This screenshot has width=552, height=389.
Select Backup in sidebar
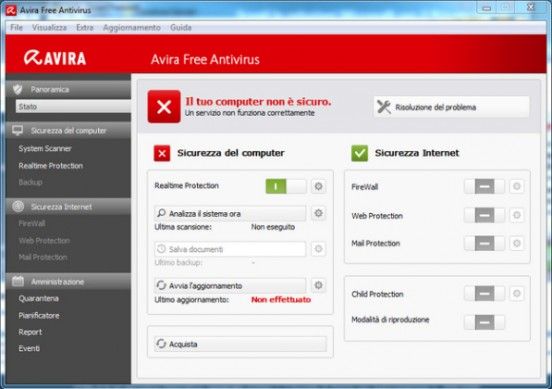click(30, 182)
